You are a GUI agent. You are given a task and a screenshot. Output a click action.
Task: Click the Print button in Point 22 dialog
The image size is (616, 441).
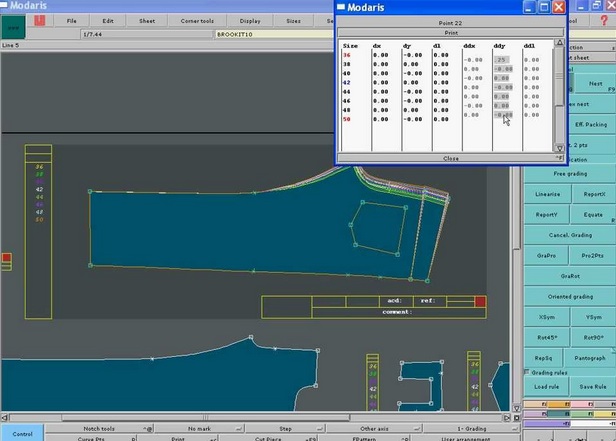coord(451,33)
